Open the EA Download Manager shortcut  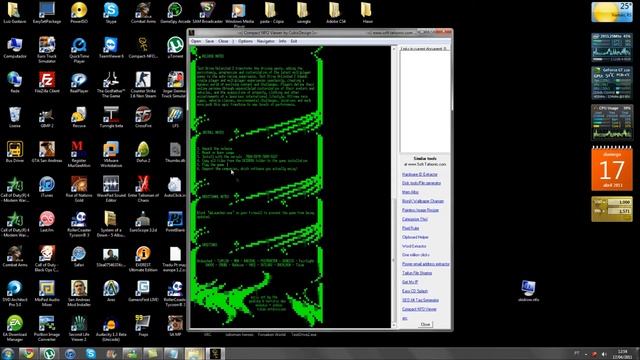click(x=15, y=329)
